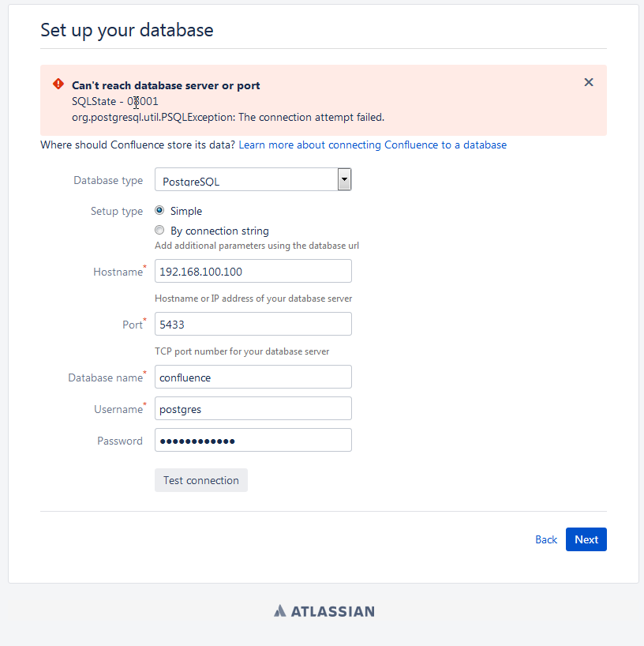Viewport: 644px width, 646px height.
Task: Click the blue Next button
Action: pyautogui.click(x=586, y=539)
